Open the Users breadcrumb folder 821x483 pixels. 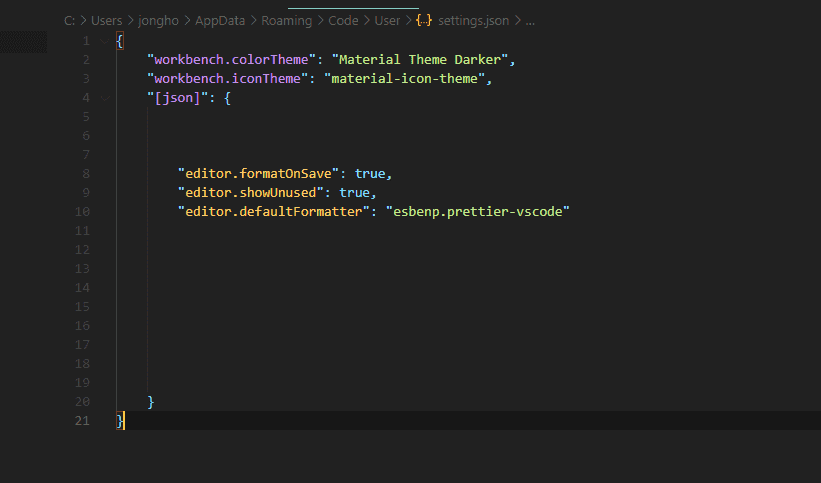click(106, 20)
